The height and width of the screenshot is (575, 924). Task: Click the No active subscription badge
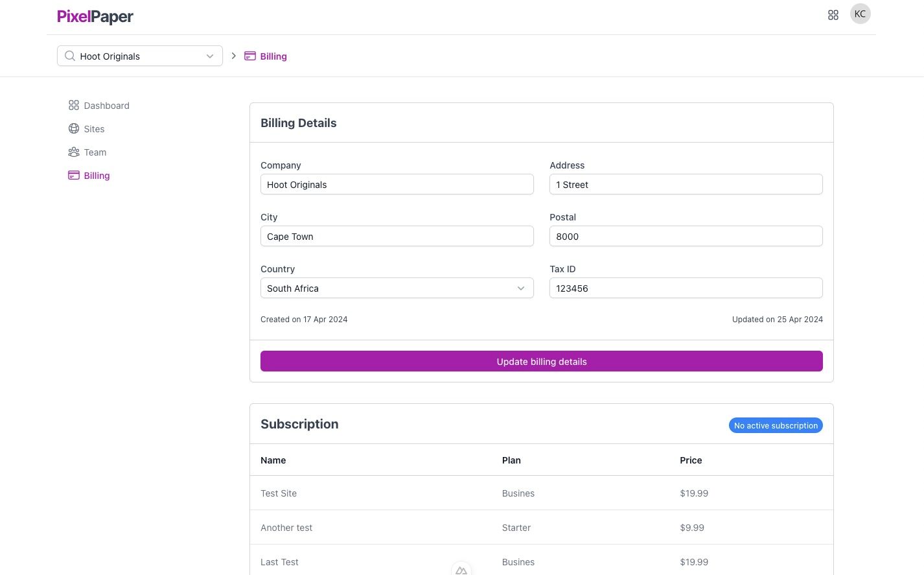(x=776, y=425)
